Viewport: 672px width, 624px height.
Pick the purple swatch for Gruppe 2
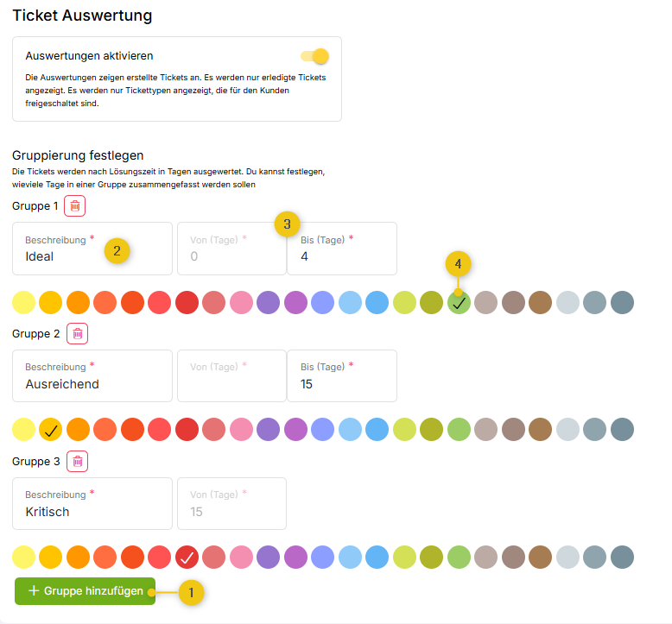click(x=269, y=430)
